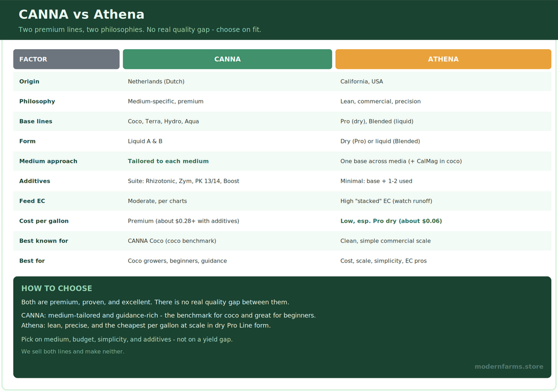Click the 'Pro (dry), Blended (liquid)' cell
This screenshot has width=558, height=392.
[x=376, y=121]
